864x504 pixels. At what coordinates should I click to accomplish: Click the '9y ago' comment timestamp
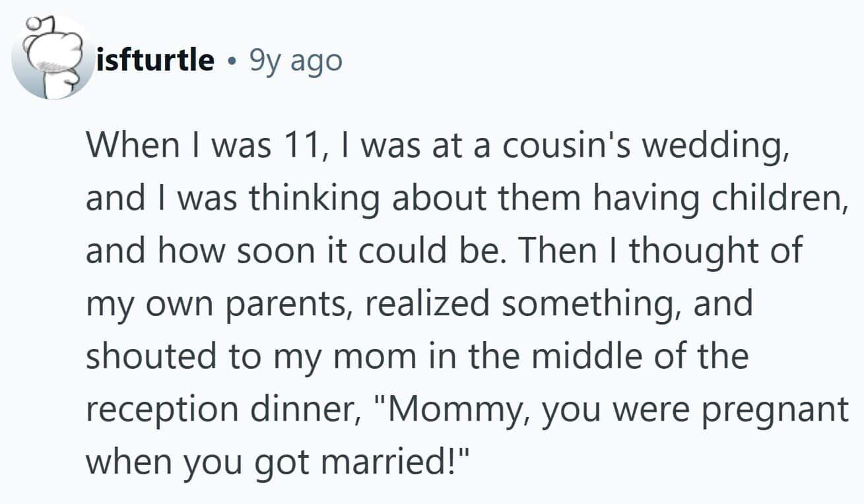click(x=295, y=60)
